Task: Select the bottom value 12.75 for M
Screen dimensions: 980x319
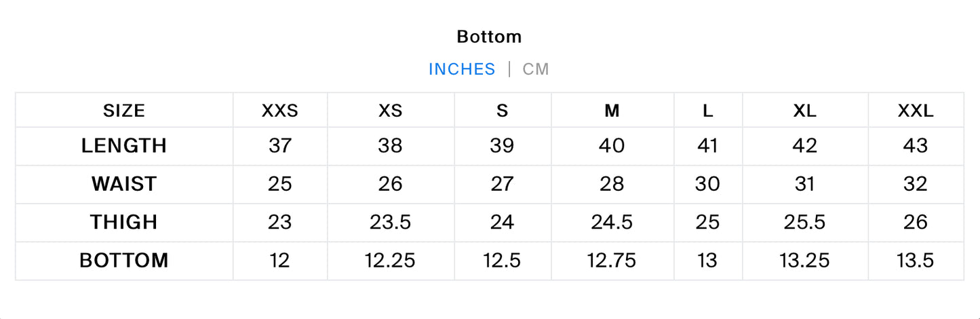Action: pyautogui.click(x=612, y=261)
